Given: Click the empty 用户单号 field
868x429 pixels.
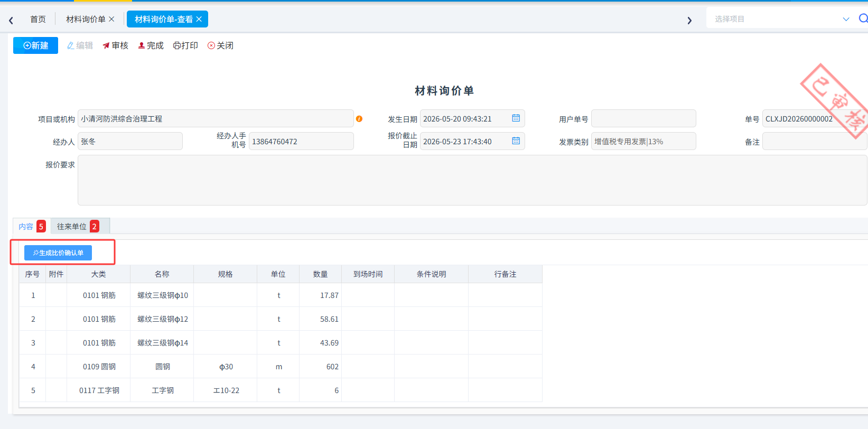Looking at the screenshot, I should point(643,118).
